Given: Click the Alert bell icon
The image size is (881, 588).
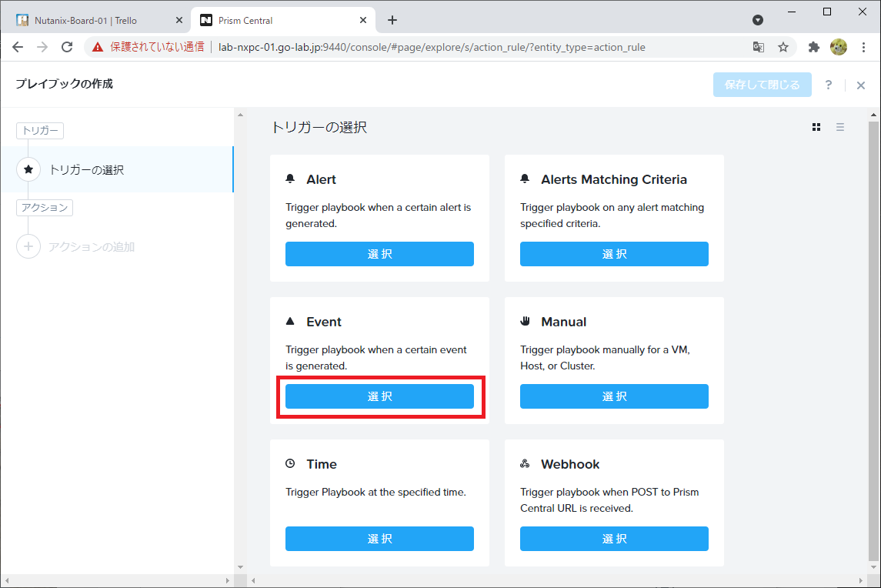Looking at the screenshot, I should pos(290,179).
